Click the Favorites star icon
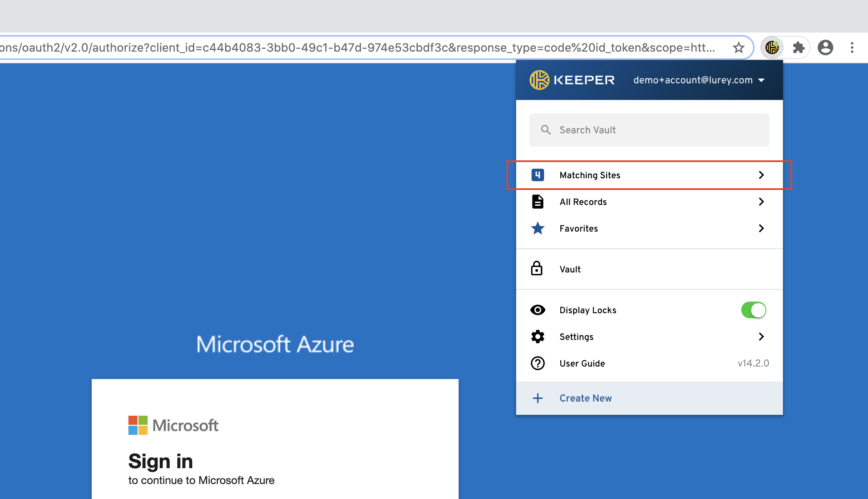The image size is (868, 499). pos(538,228)
